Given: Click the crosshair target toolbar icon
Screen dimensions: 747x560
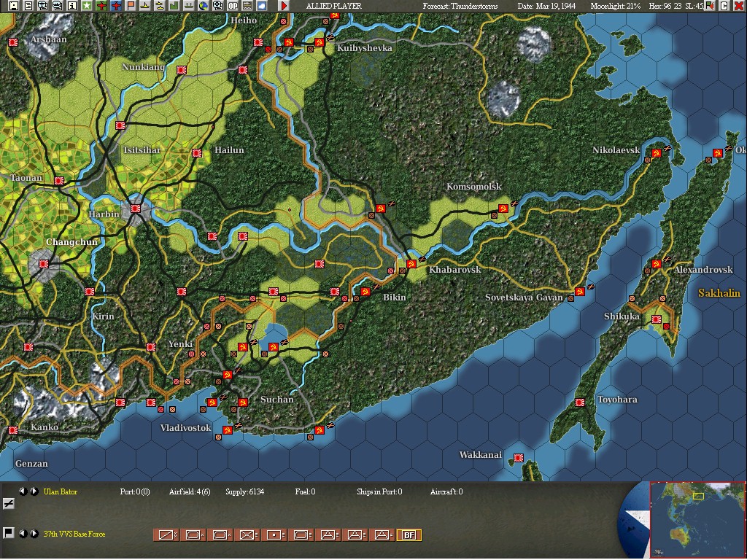Looking at the screenshot, I should [x=217, y=6].
